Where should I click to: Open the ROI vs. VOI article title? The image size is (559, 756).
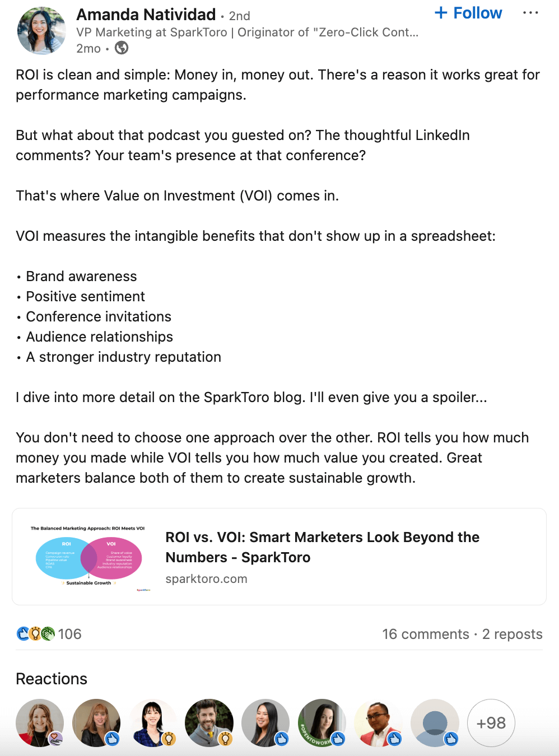coord(322,547)
